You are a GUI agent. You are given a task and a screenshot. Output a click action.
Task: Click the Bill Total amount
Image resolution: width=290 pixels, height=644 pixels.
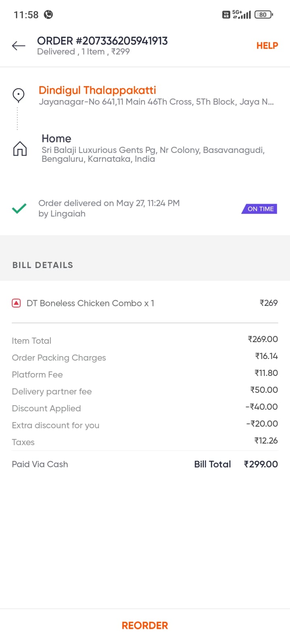click(261, 464)
